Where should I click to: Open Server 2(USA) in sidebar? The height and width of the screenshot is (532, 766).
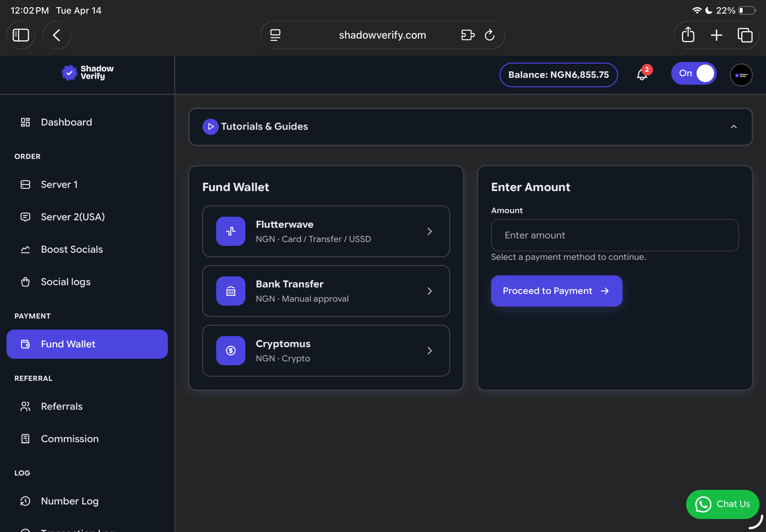pos(73,217)
